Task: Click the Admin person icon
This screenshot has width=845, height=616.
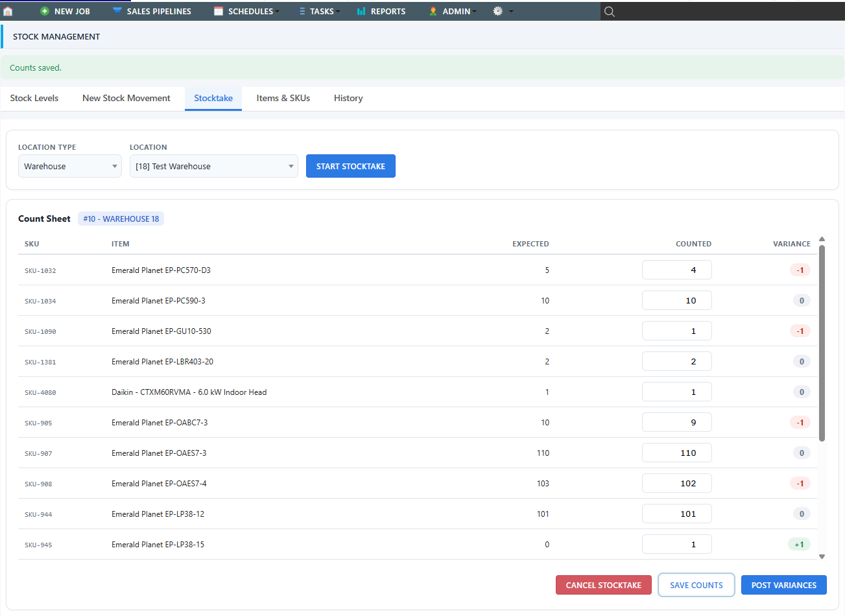Action: pos(433,11)
